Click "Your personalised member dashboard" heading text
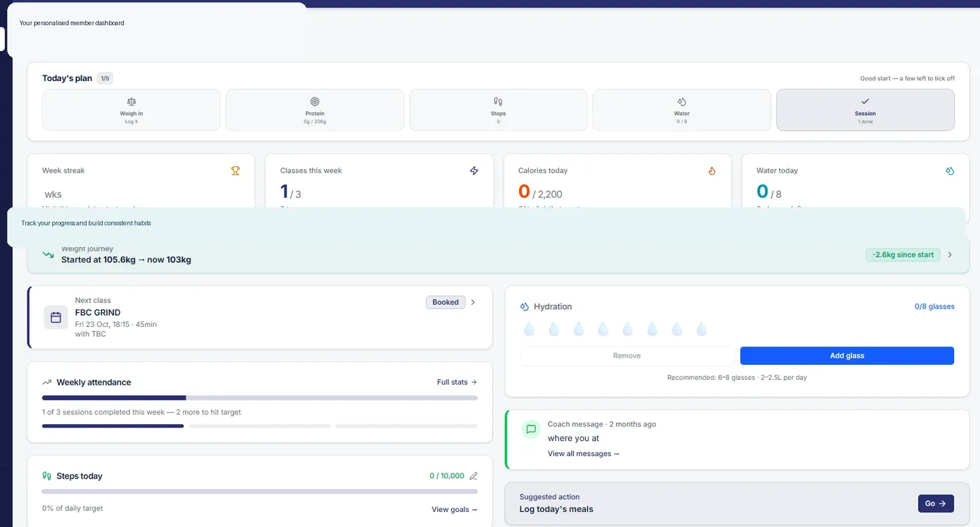Image resolution: width=980 pixels, height=527 pixels. (x=72, y=23)
